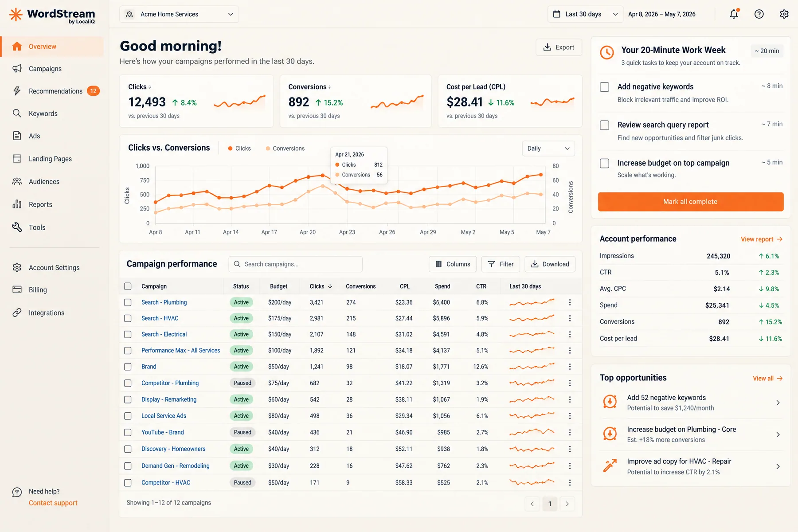This screenshot has width=798, height=532.
Task: Toggle the Clicks legend series
Action: coord(239,149)
